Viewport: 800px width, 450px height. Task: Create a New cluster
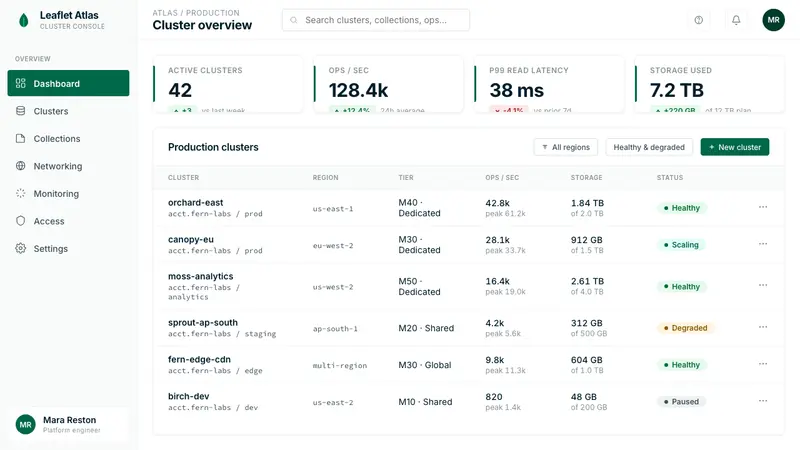click(735, 147)
